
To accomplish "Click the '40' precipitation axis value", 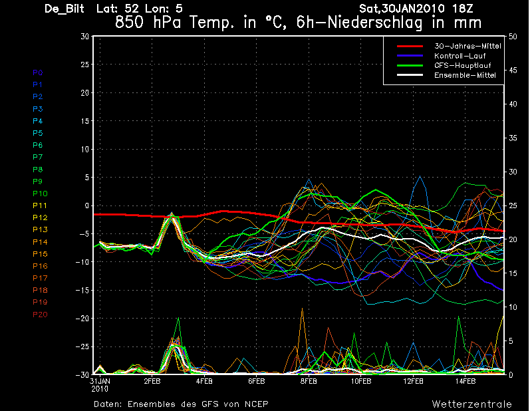I will [513, 104].
